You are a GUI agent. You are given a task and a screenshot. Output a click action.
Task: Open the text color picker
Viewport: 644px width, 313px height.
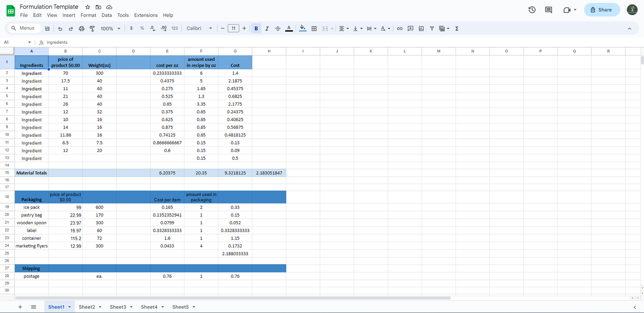(289, 29)
